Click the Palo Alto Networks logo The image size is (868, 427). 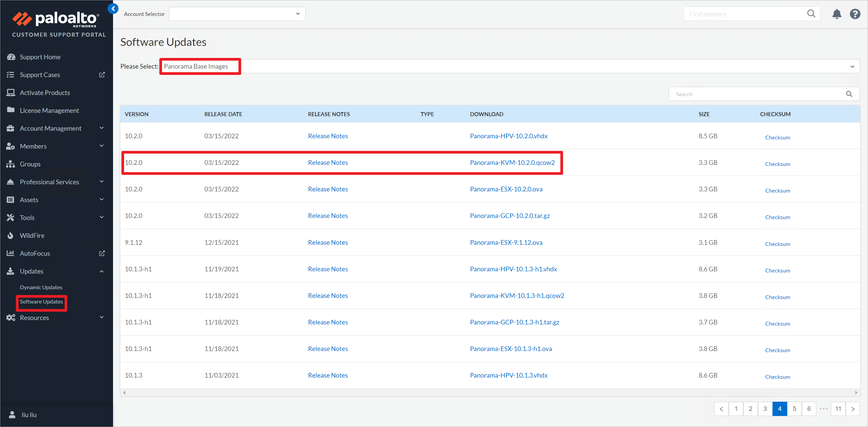57,20
